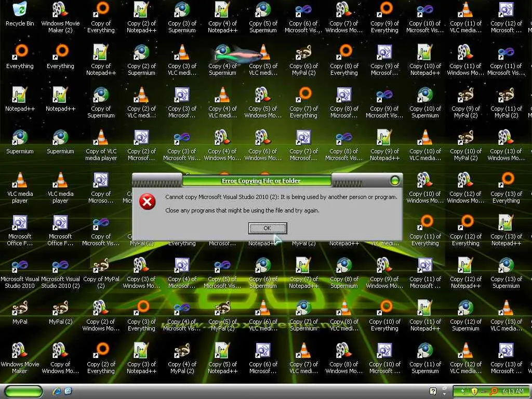Select the MyPal (2) desktop shortcut

[x=60, y=312]
